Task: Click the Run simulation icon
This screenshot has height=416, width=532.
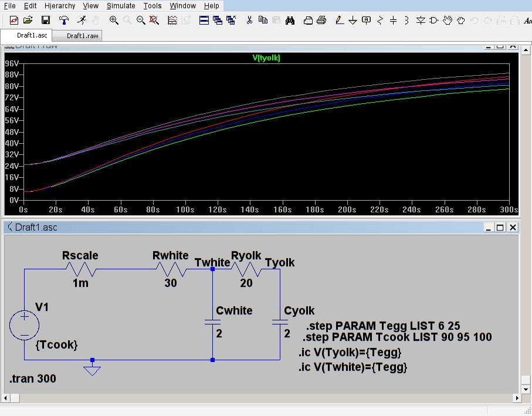Action: pos(82,20)
